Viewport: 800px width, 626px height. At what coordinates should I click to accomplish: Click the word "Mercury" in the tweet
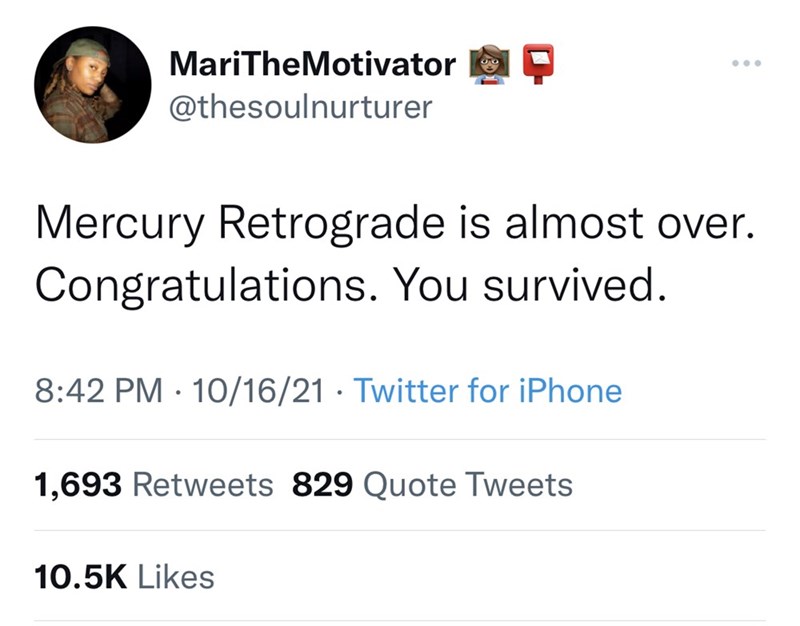click(x=117, y=227)
